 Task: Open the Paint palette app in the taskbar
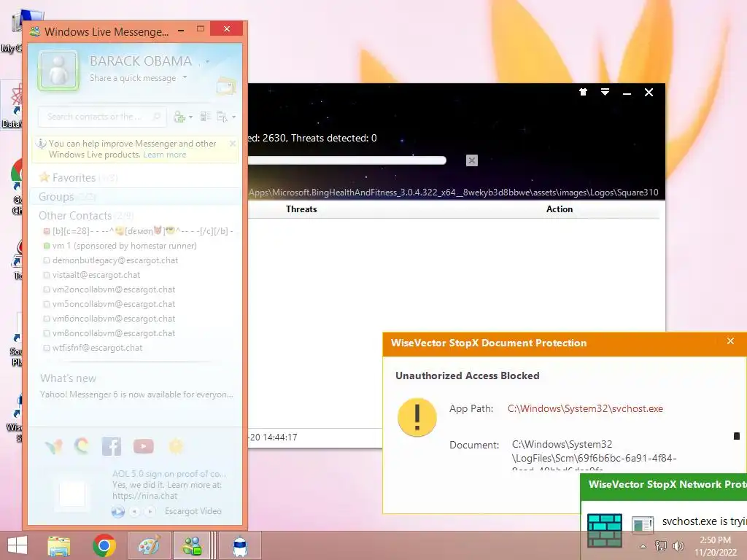pos(149,545)
